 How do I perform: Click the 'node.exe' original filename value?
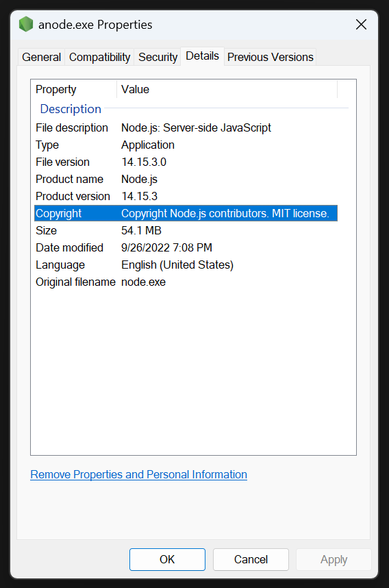tap(143, 282)
